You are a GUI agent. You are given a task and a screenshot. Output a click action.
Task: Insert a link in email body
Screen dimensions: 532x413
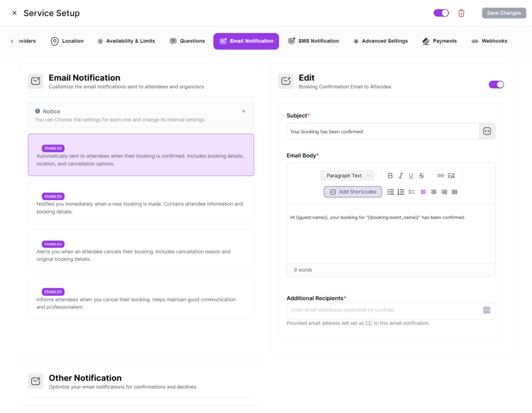click(441, 176)
